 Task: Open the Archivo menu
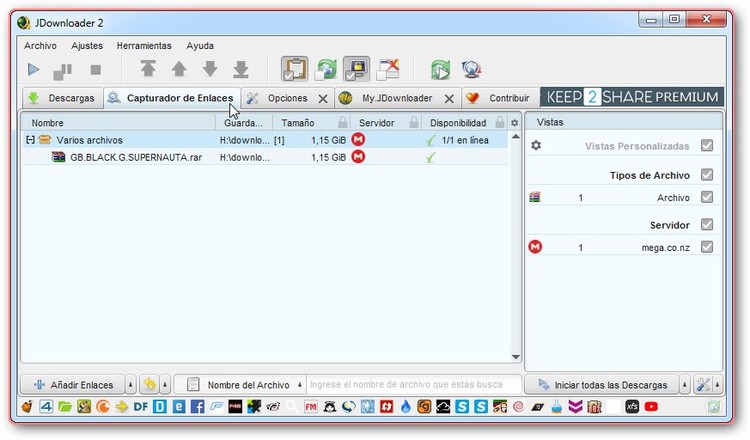(x=40, y=45)
